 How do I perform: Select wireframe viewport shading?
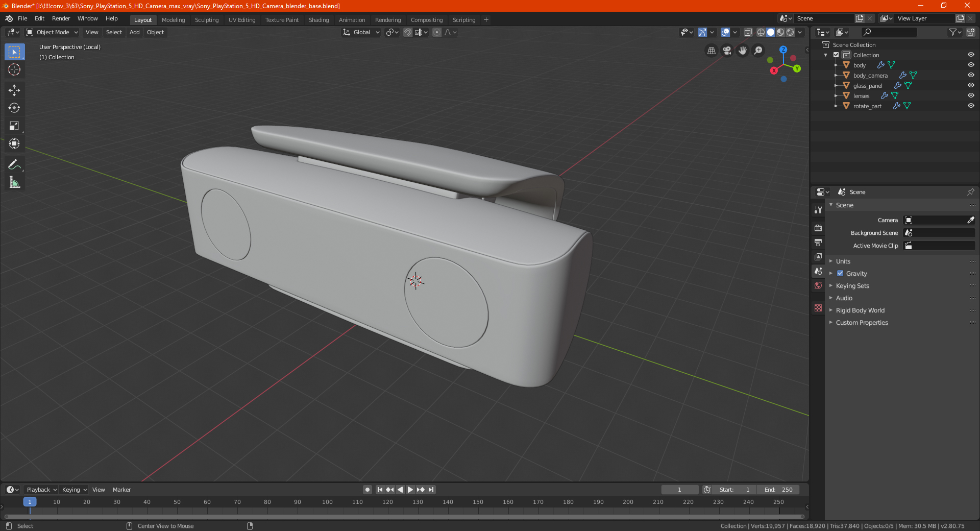(x=761, y=32)
